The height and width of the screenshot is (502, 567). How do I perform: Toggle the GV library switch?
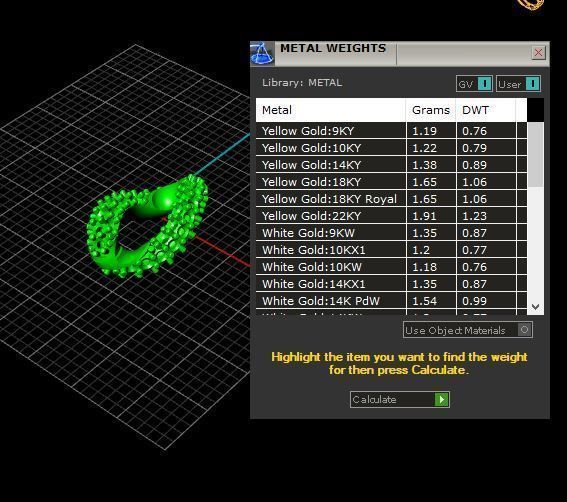(x=474, y=84)
